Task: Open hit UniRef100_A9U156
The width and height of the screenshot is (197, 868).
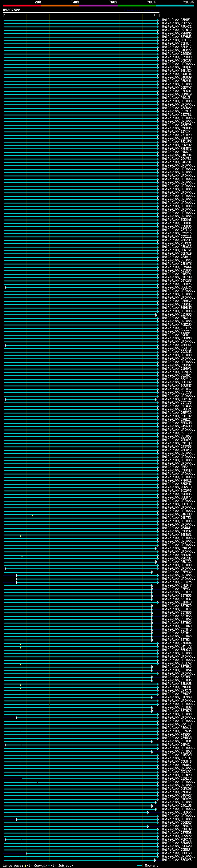Action: pyautogui.click(x=177, y=23)
